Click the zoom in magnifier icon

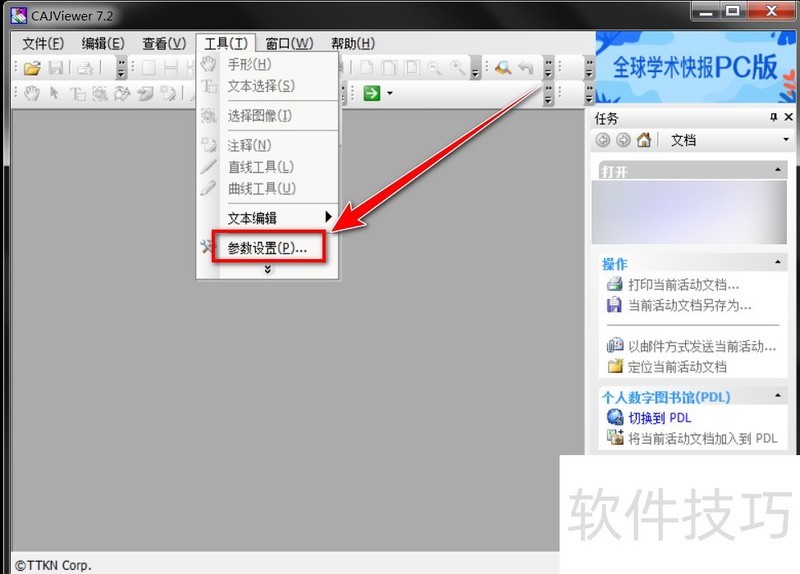(457, 68)
